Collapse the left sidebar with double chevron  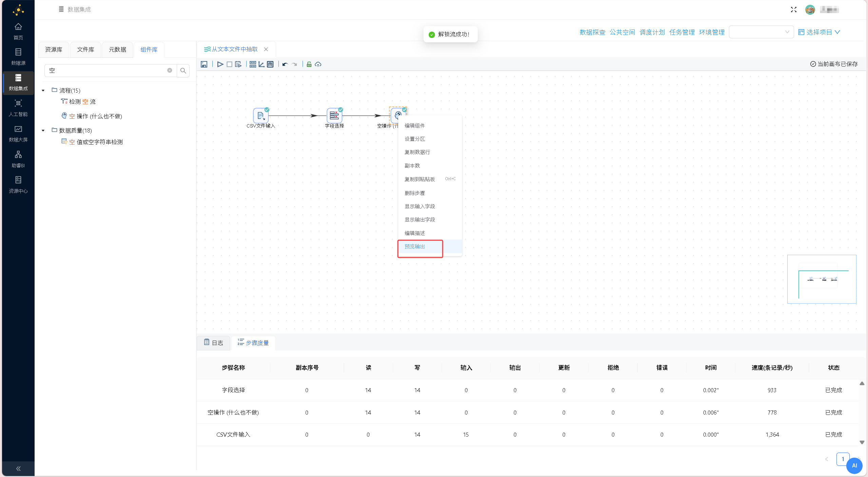click(18, 469)
